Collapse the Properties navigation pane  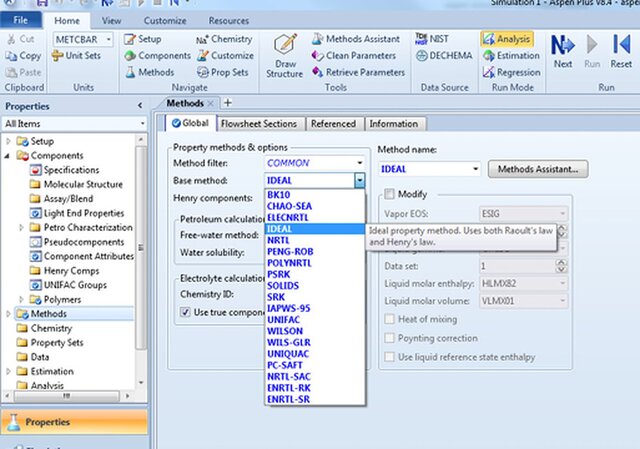(x=140, y=106)
